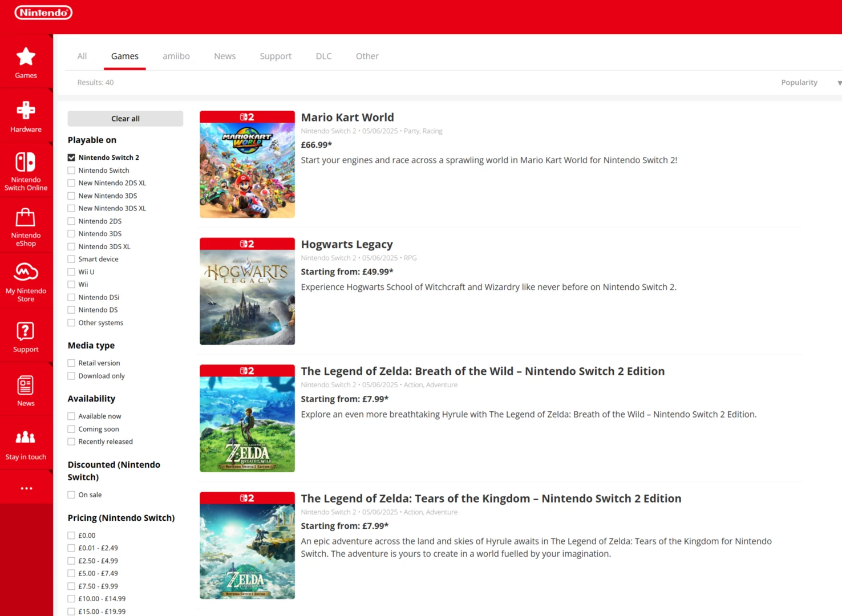Click the Hogwarts Legacy cover art
This screenshot has height=616, width=842.
point(247,291)
